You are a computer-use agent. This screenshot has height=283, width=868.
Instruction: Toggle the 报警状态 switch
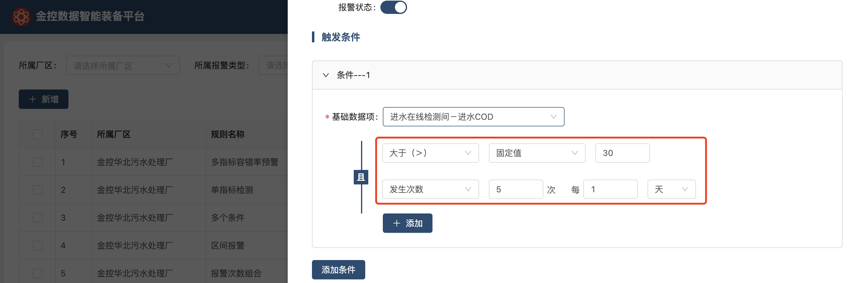[393, 7]
